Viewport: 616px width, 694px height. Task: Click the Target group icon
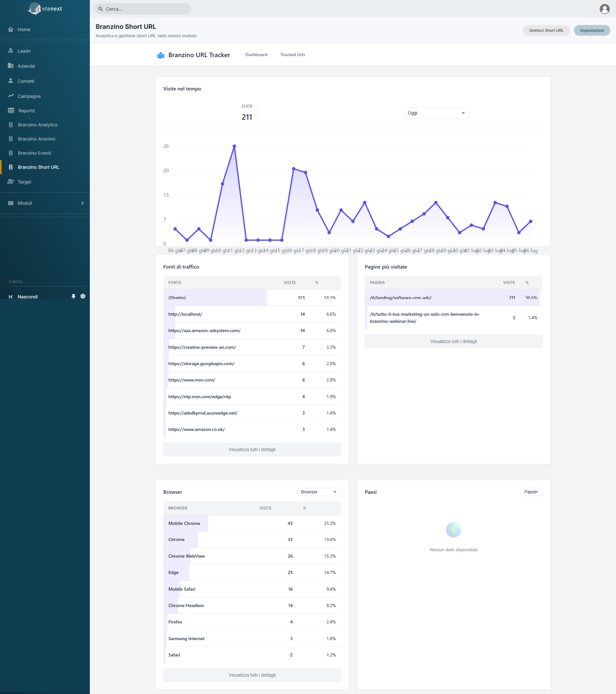(11, 181)
